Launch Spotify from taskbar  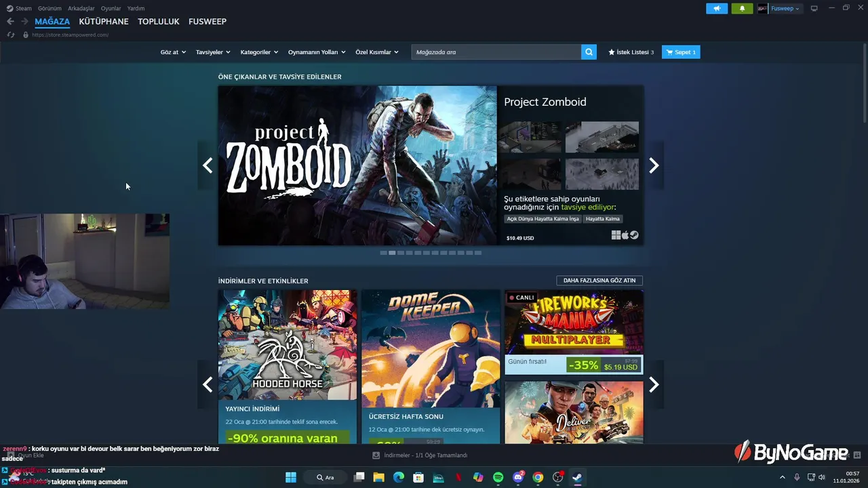[498, 477]
